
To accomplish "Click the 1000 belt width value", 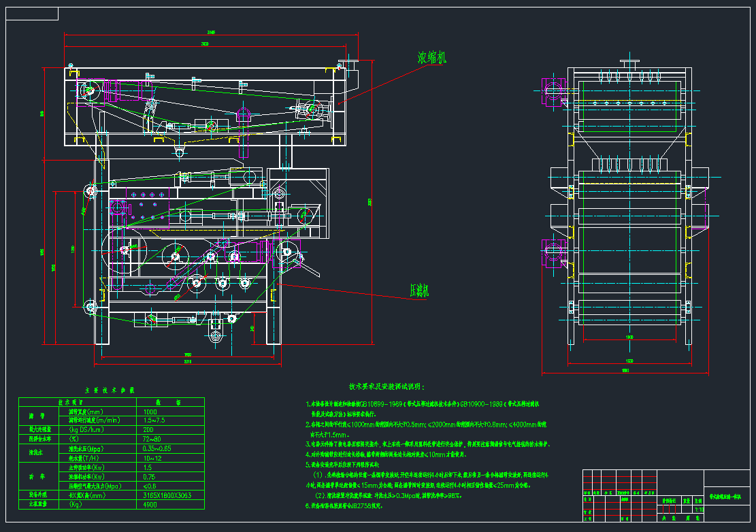I will 148,412.
